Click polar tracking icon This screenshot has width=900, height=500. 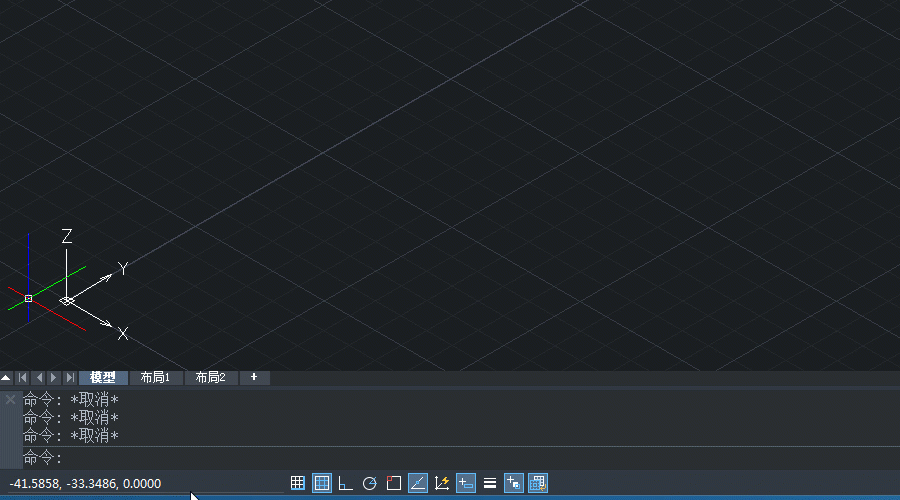pos(369,483)
